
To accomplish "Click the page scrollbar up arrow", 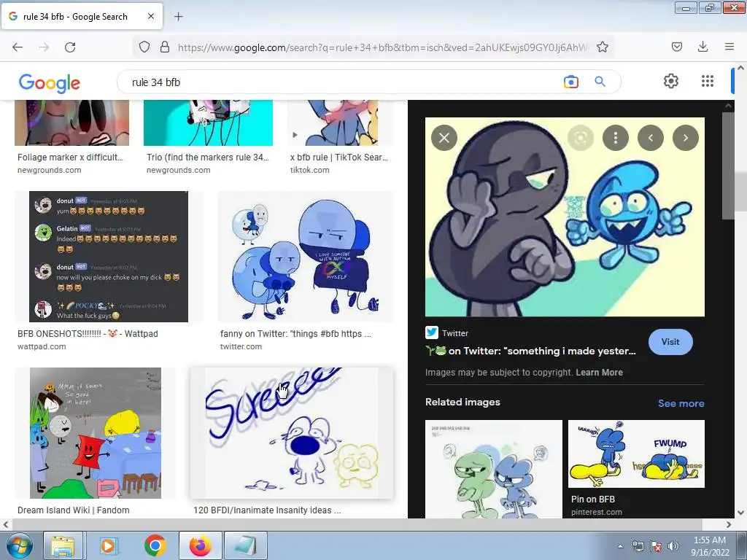I will click(x=741, y=68).
